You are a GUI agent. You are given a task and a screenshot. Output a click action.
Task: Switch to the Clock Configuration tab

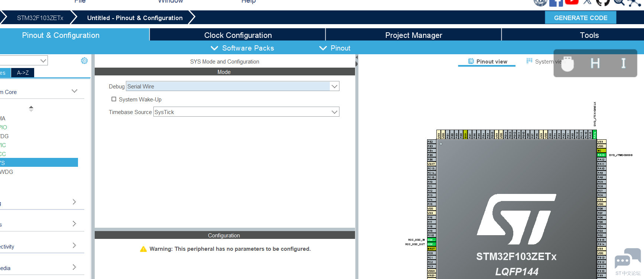(238, 35)
